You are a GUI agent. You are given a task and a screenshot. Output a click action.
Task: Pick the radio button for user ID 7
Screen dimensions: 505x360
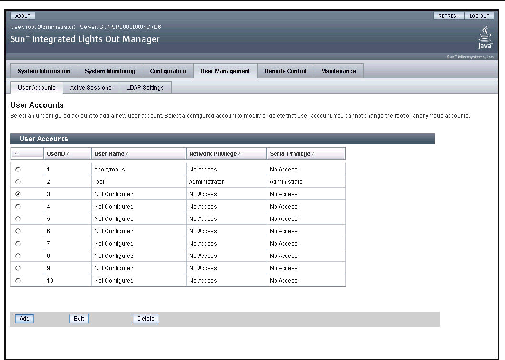coord(18,243)
